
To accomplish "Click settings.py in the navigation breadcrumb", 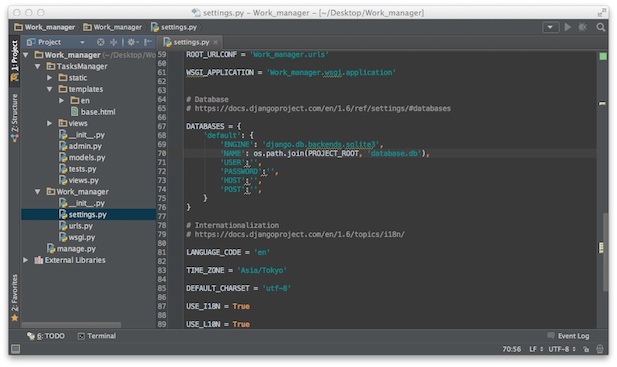I will (174, 27).
